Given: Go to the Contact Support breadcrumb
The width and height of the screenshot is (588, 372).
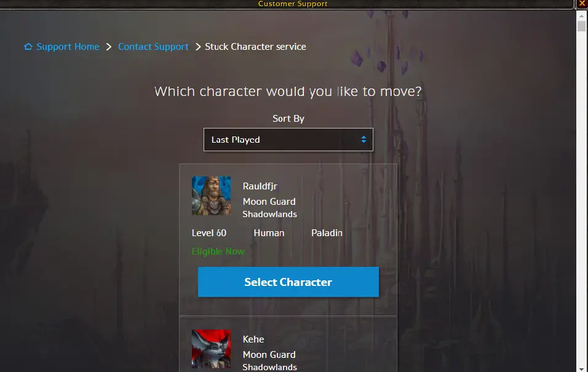Looking at the screenshot, I should tap(153, 47).
